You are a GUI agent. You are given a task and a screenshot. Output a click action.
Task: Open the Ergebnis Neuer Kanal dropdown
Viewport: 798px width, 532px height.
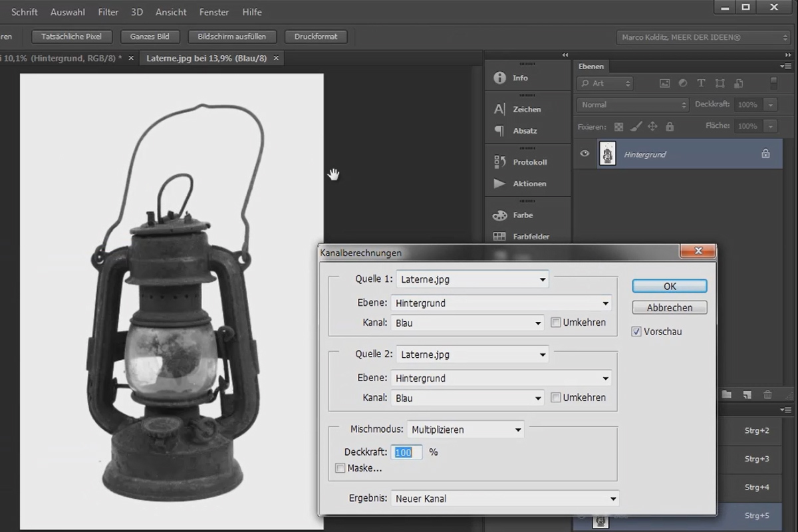[505, 499]
